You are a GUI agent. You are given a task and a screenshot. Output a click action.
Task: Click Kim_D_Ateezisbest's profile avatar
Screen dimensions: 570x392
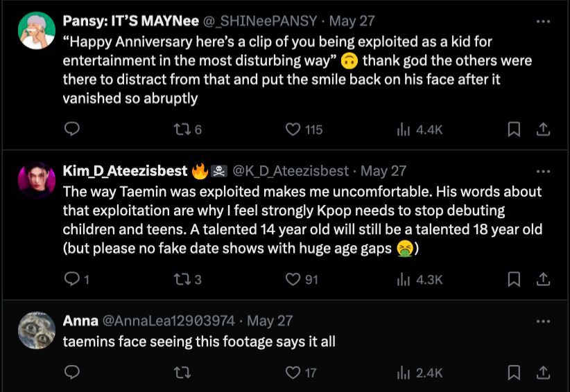[37, 181]
